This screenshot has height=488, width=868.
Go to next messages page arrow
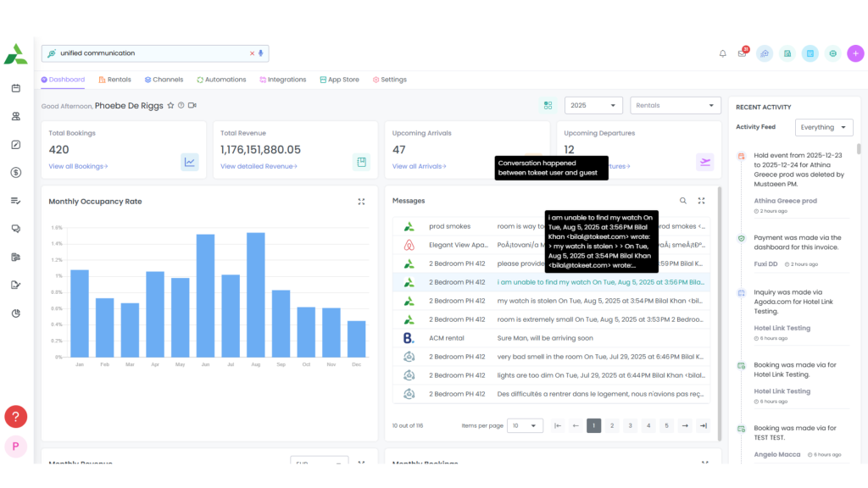(x=685, y=425)
